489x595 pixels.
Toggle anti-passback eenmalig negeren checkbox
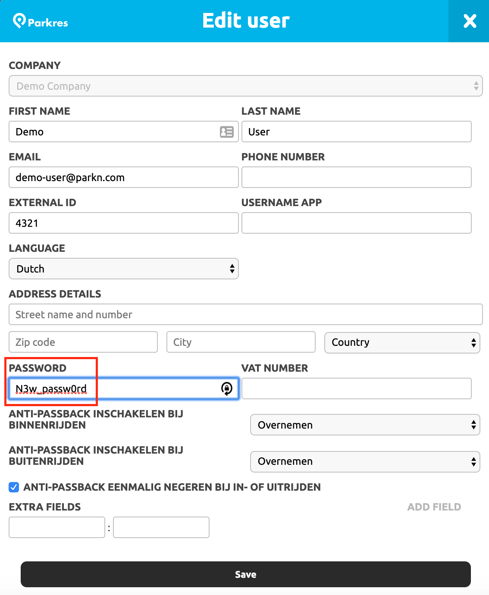14,487
